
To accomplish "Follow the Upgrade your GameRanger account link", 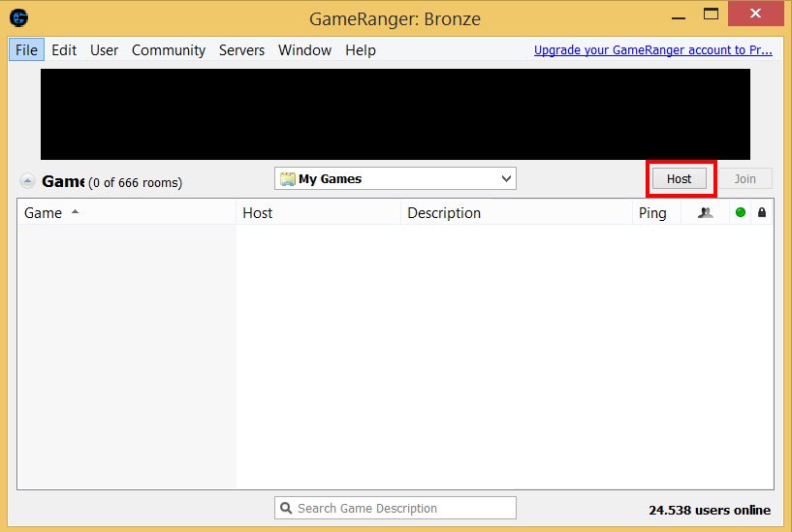I will (653, 50).
